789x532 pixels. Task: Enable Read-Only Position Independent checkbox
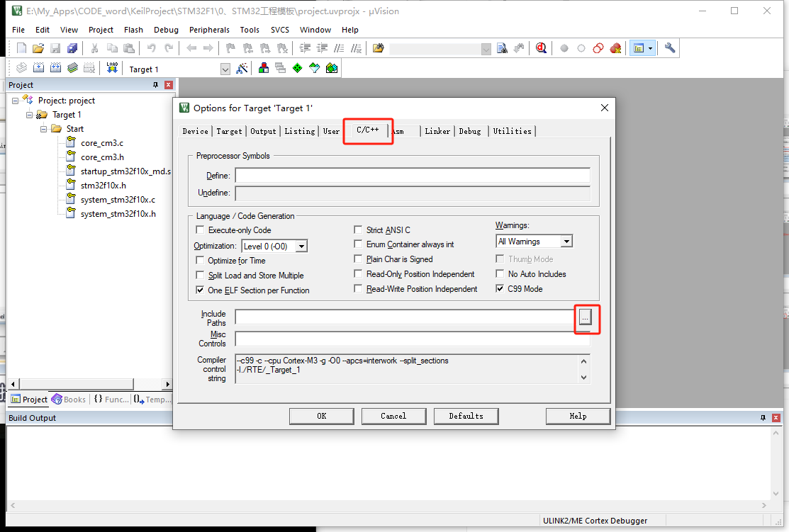pos(358,273)
